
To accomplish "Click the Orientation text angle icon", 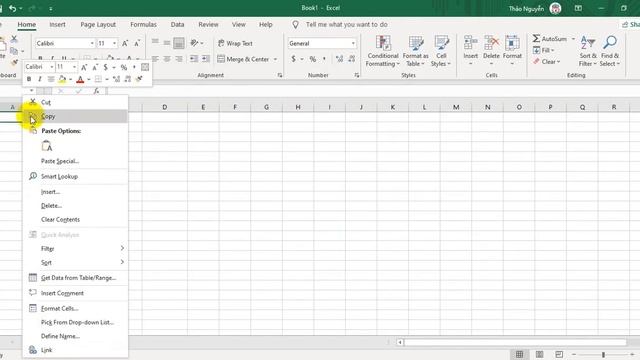I will pos(194,43).
